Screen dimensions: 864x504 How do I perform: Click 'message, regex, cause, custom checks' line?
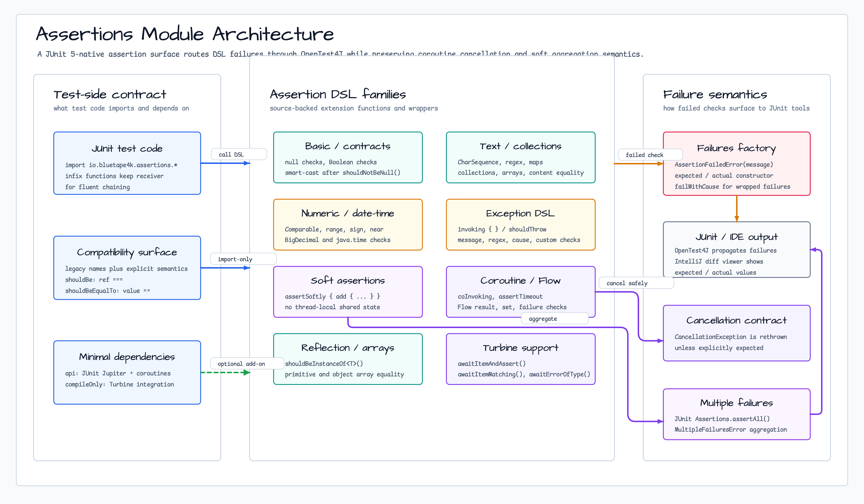[519, 240]
